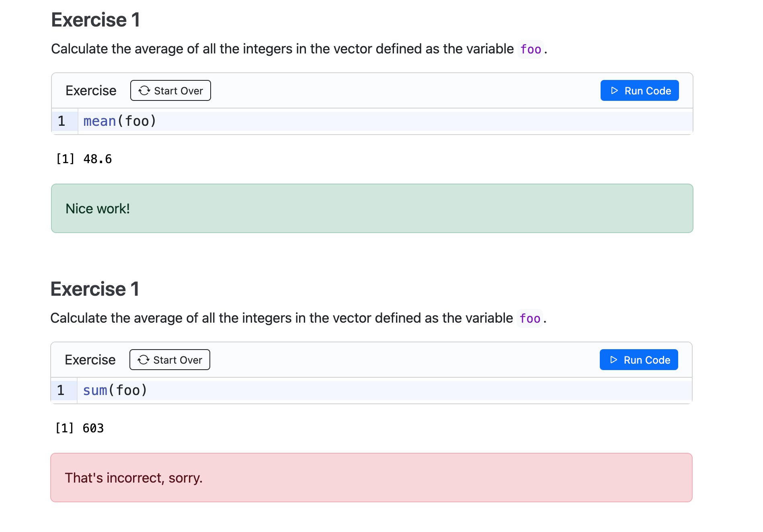Run the mean(foo) code with the top Run Code button
Screen dimensions: 763x532
(x=639, y=90)
